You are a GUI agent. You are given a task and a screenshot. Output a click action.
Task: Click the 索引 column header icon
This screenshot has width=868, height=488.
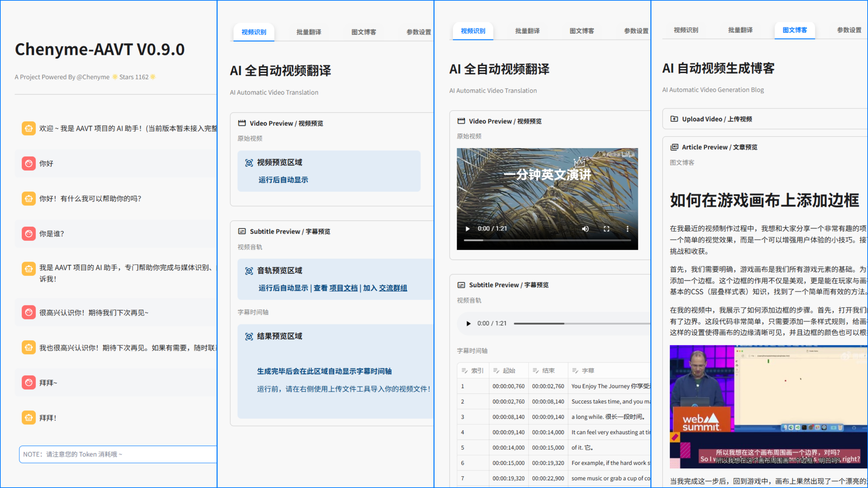point(465,371)
